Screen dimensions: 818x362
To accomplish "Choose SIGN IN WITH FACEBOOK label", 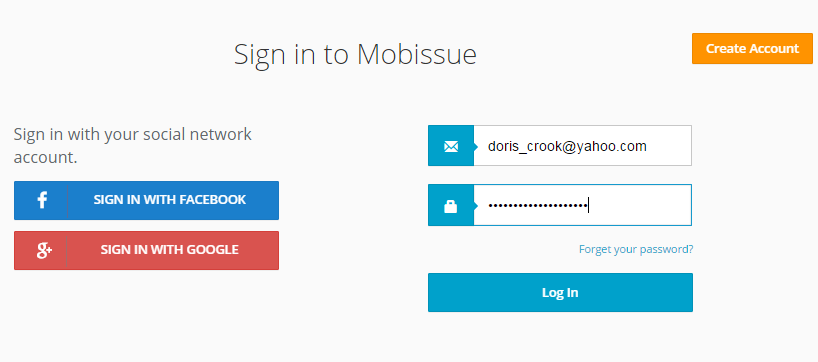I will click(x=170, y=200).
